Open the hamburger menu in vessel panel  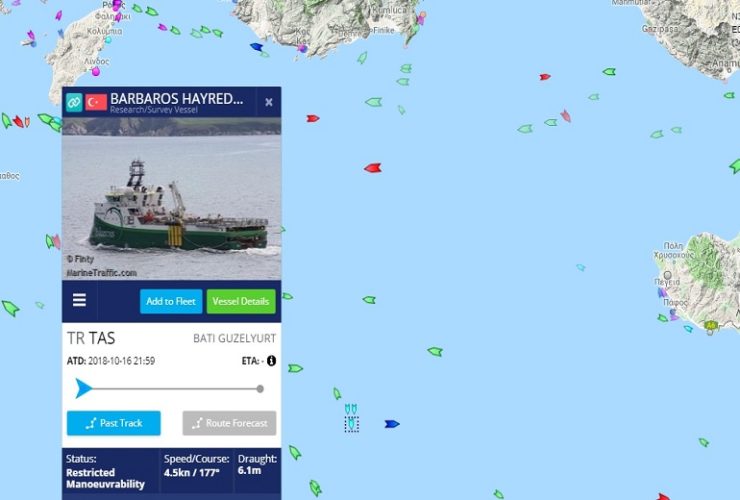[79, 300]
